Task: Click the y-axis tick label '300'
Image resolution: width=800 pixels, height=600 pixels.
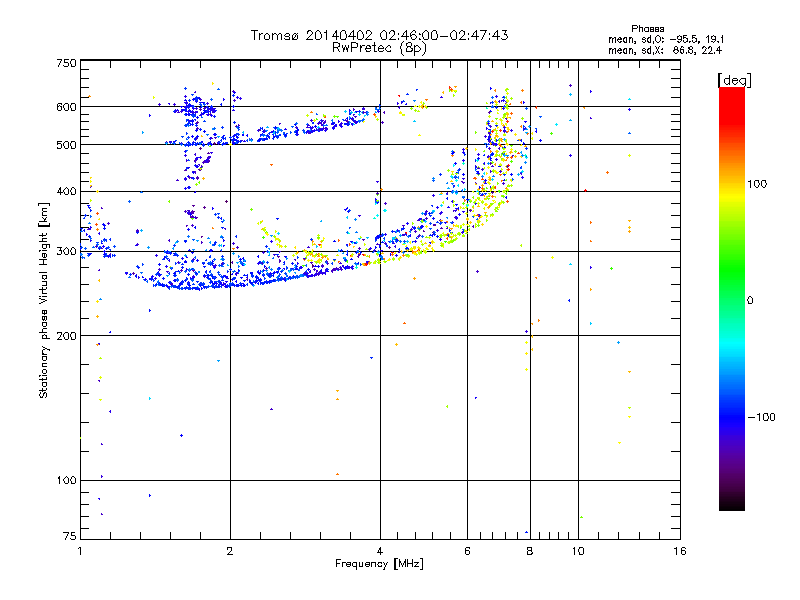Action: coord(66,252)
